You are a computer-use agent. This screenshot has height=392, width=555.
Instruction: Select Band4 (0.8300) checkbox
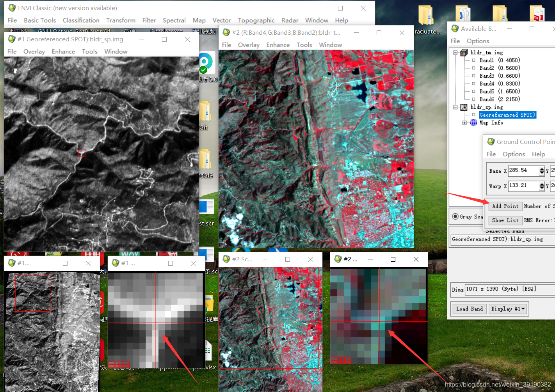tap(473, 84)
